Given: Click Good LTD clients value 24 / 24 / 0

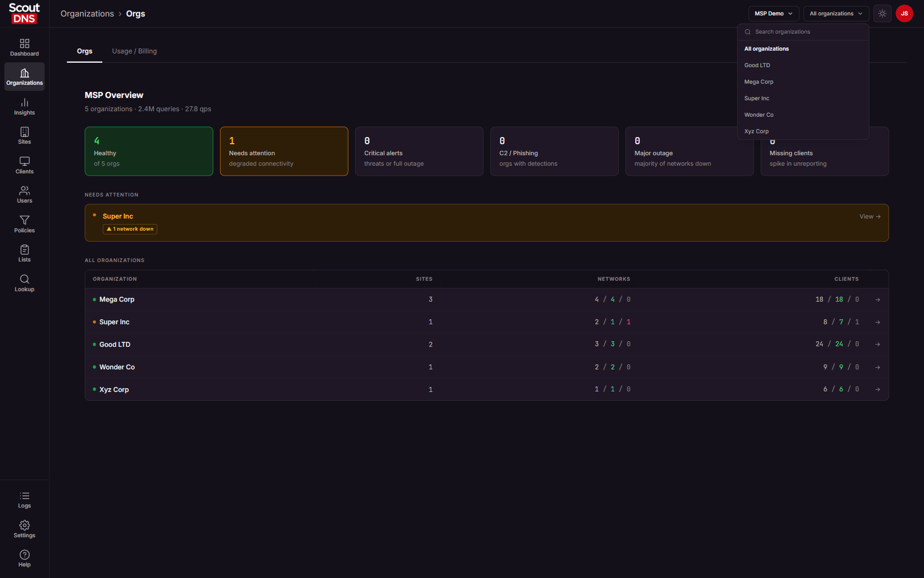Looking at the screenshot, I should pyautogui.click(x=837, y=344).
